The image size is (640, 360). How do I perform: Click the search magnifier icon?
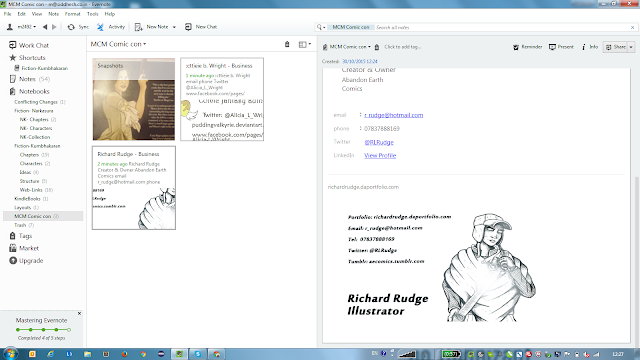pyautogui.click(x=319, y=27)
